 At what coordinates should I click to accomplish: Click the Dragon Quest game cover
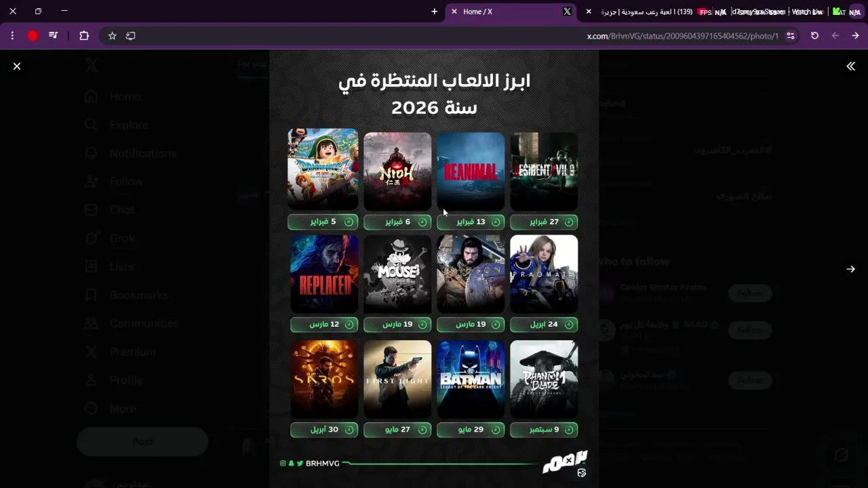323,169
